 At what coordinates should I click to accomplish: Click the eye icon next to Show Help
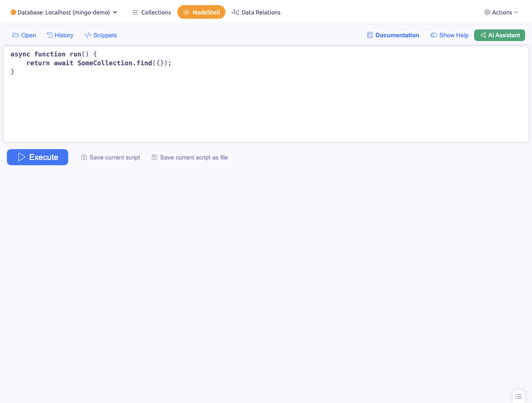point(434,35)
